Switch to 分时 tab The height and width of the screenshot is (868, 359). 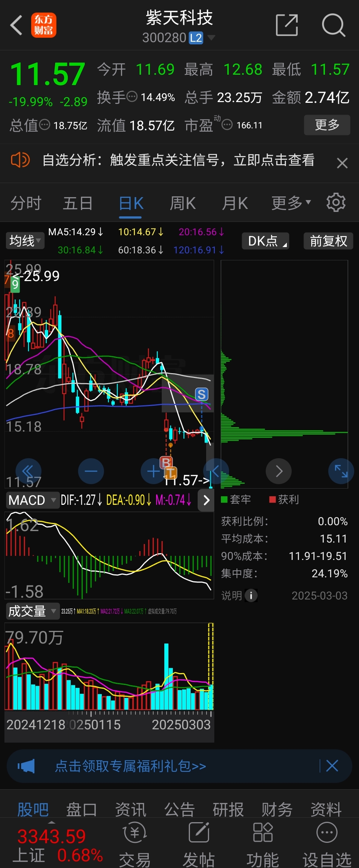pyautogui.click(x=26, y=203)
